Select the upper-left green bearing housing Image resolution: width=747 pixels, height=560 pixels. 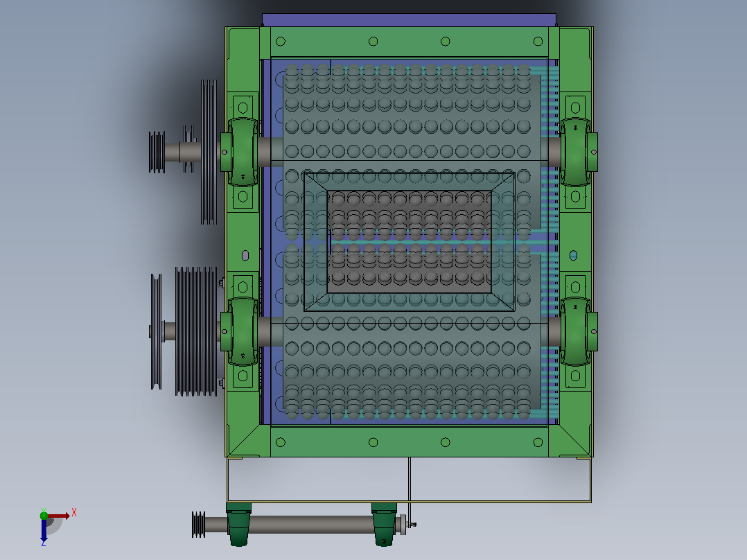[x=242, y=152]
